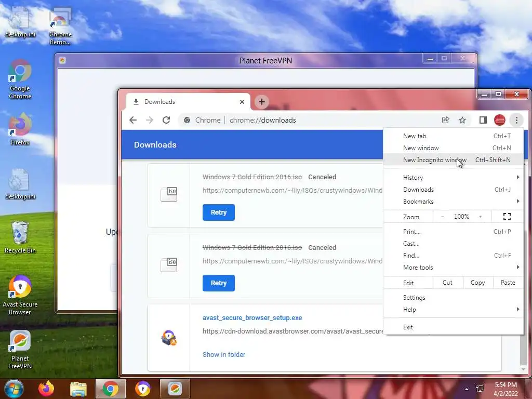Click the avast setup file icon in downloads
This screenshot has height=399, width=532.
pyautogui.click(x=169, y=338)
